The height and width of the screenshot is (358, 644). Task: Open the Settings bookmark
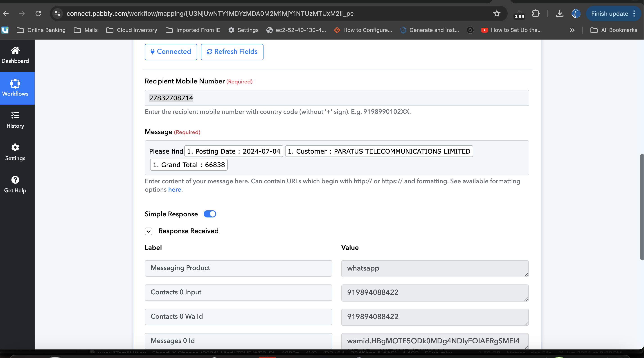point(243,30)
